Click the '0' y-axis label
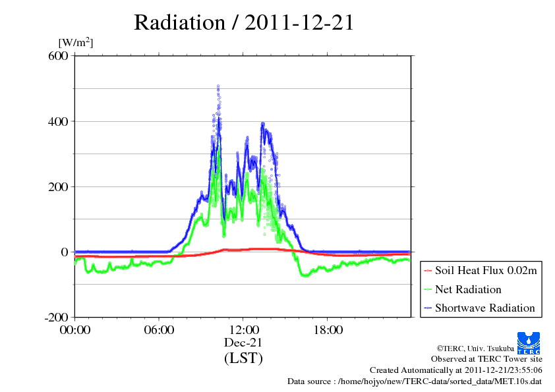 point(65,252)
